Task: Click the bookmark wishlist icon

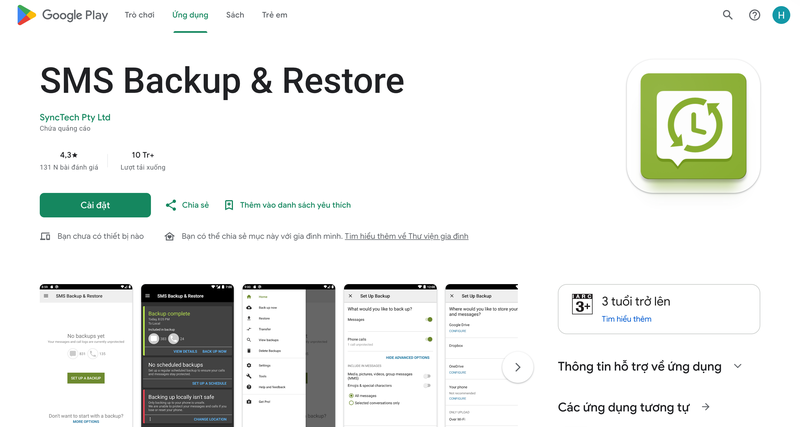Action: (229, 205)
